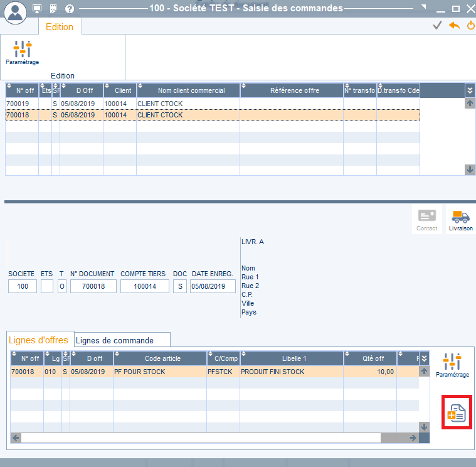Open Paramétrage in the Edition ribbon
Screen dimensions: 476x467
pyautogui.click(x=23, y=53)
